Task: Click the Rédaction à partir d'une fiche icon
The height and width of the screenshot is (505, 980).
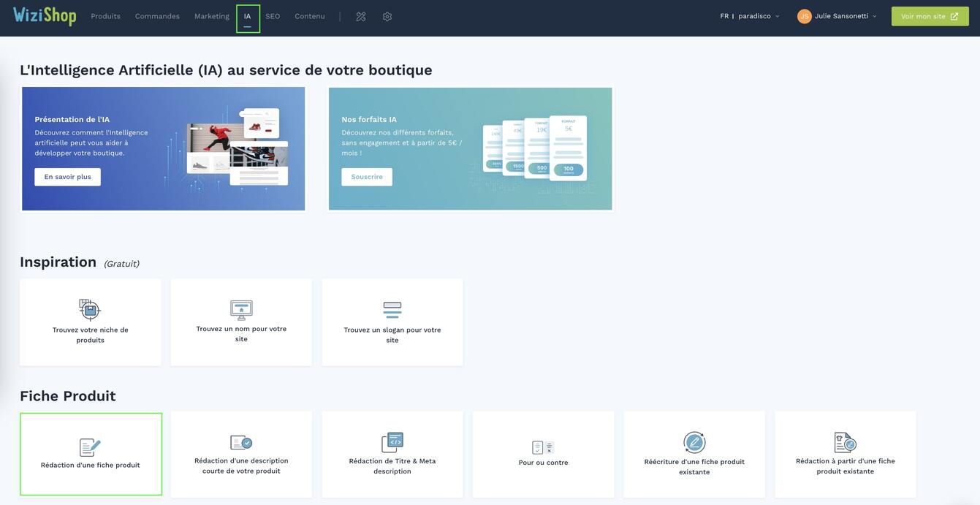Action: (x=846, y=442)
